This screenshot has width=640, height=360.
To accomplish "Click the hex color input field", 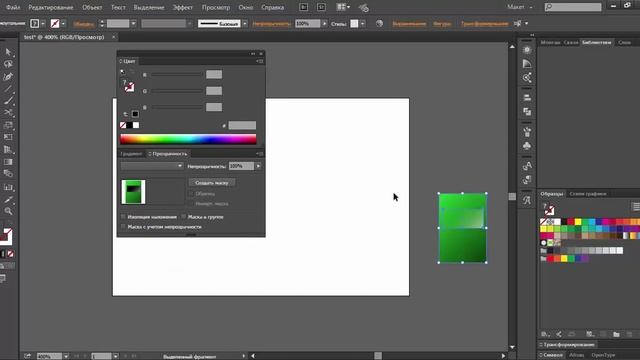I will tap(242, 125).
